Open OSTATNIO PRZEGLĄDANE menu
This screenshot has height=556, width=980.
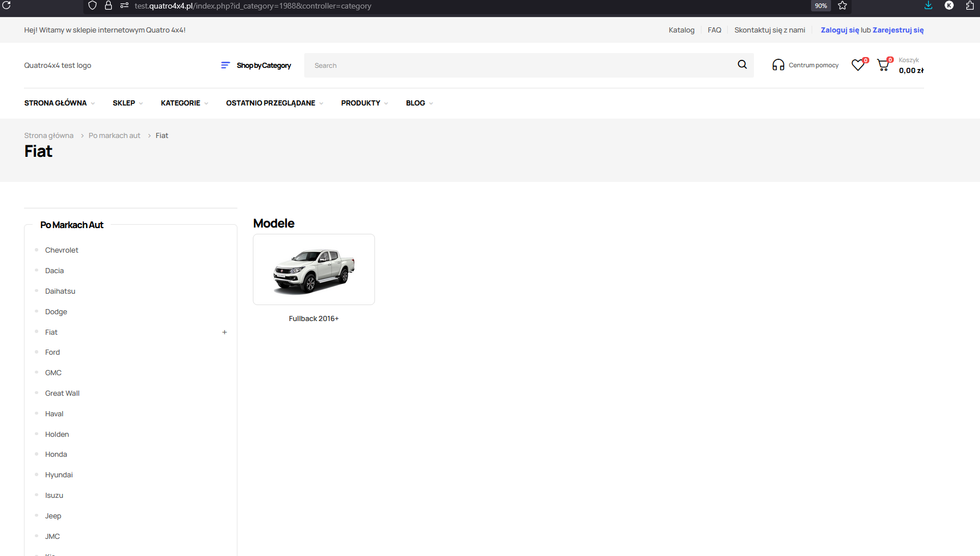coord(271,103)
